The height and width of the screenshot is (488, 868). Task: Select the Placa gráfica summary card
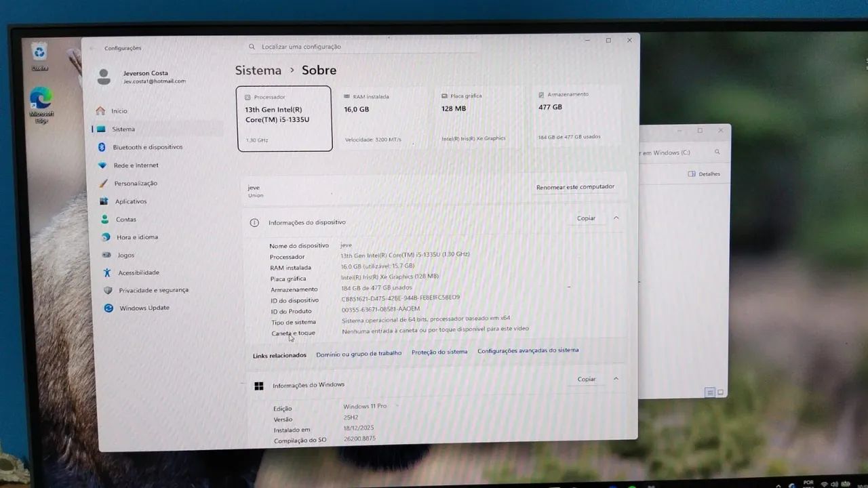tap(480, 117)
